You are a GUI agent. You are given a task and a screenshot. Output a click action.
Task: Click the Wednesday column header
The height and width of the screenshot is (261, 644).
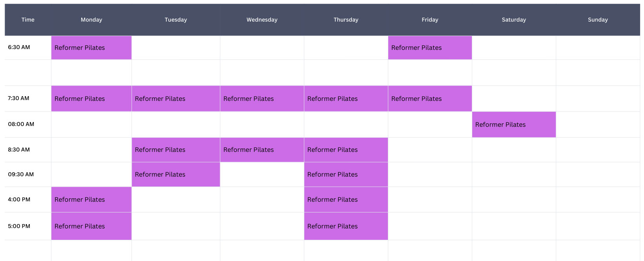coord(262,20)
